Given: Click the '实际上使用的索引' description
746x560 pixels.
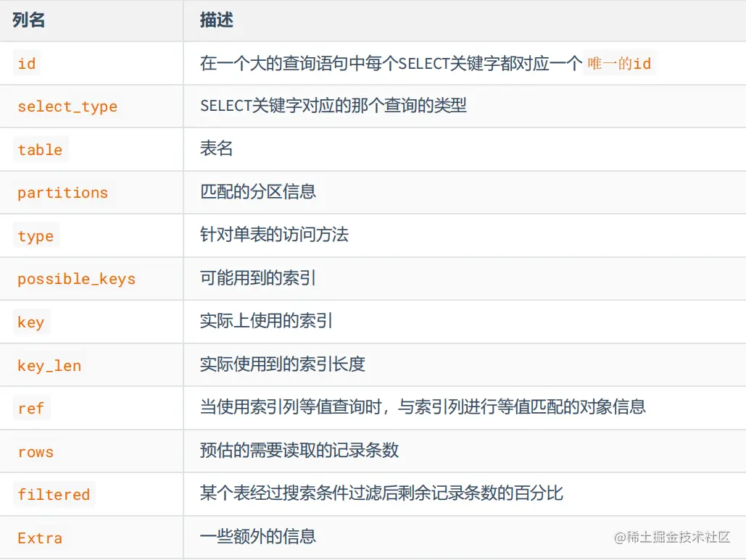Looking at the screenshot, I should (x=266, y=321).
